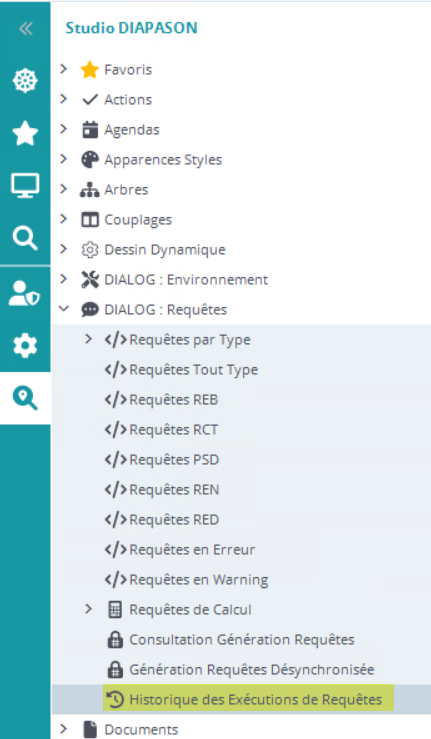Image resolution: width=431 pixels, height=739 pixels.
Task: Click the document icon beside Documents
Action: pyautogui.click(x=90, y=730)
